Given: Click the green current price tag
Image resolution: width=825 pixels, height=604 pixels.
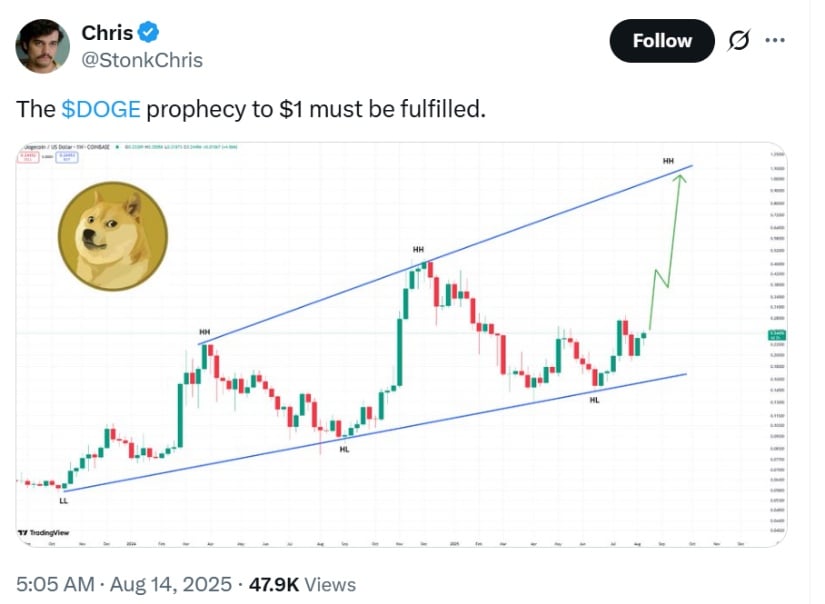Looking at the screenshot, I should pyautogui.click(x=777, y=335).
